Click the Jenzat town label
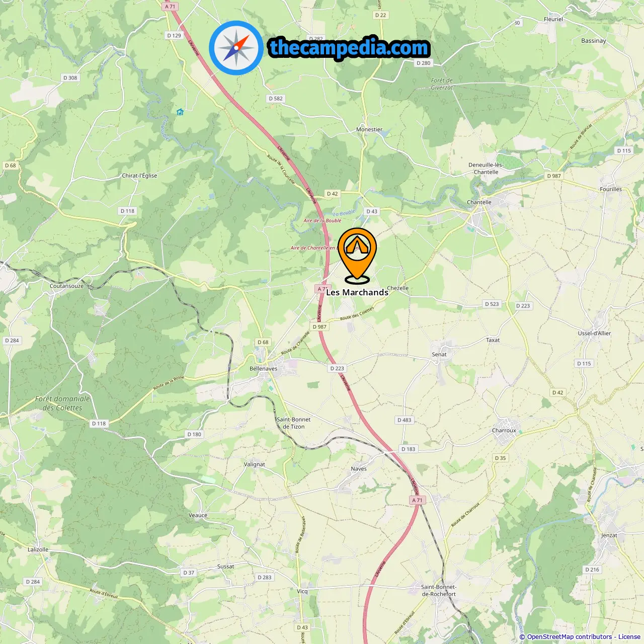The image size is (644, 644). pos(609,535)
